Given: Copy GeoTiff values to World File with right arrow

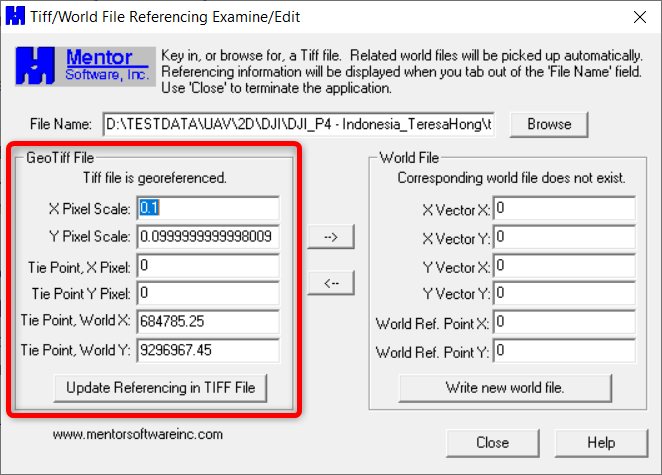Looking at the screenshot, I should point(330,236).
